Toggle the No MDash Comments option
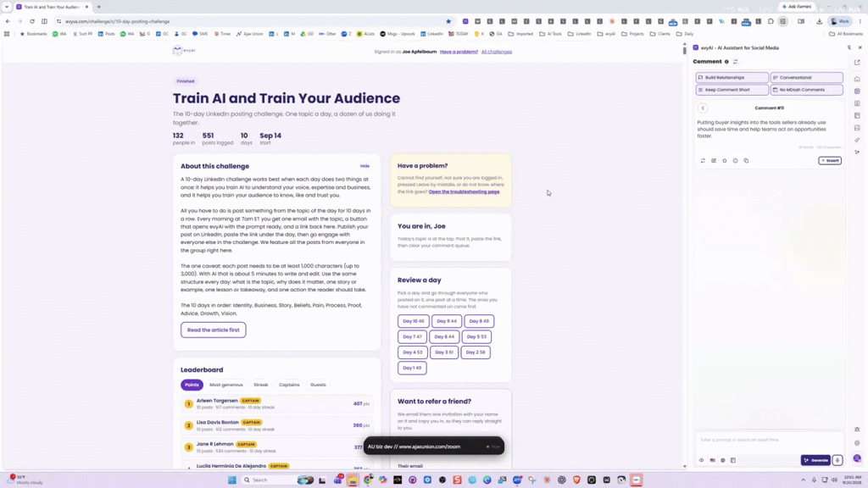 click(807, 90)
